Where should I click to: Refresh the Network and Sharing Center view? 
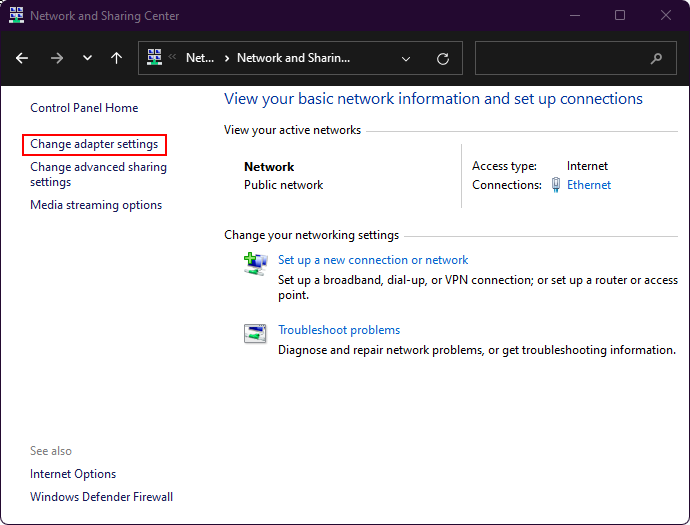pos(443,58)
